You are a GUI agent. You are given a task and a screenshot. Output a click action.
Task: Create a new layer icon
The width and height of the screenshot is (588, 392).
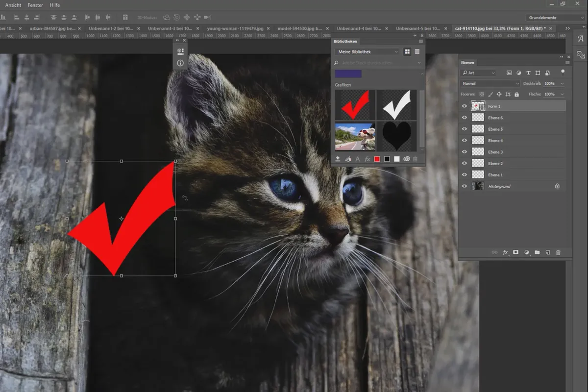pos(548,252)
